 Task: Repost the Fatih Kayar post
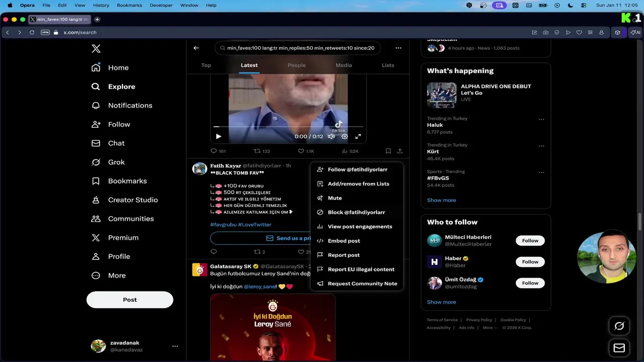259,252
